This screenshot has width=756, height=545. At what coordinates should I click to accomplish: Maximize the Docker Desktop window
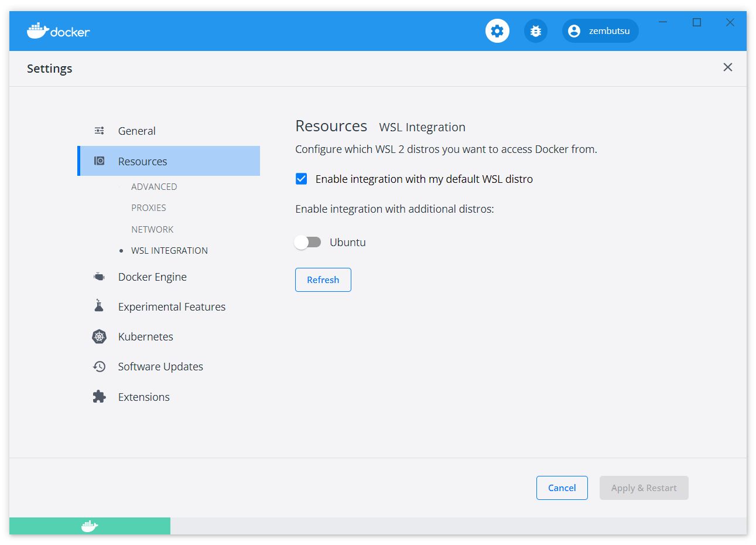point(697,22)
